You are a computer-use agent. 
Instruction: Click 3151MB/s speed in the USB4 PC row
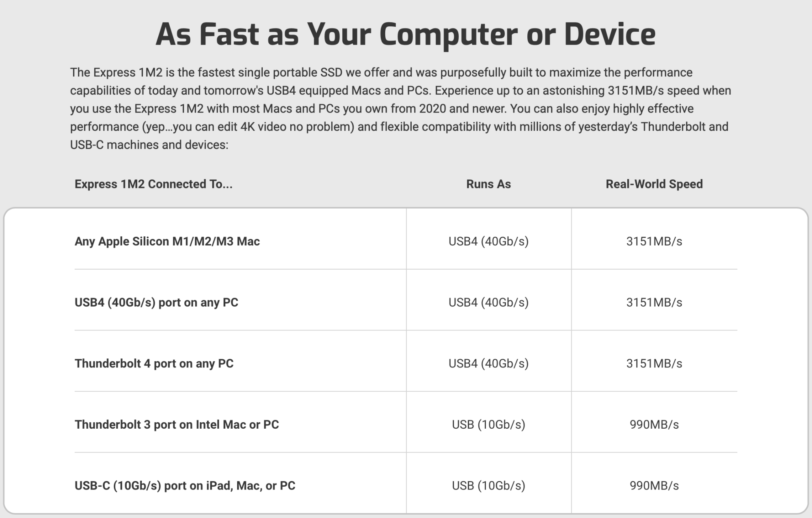654,302
